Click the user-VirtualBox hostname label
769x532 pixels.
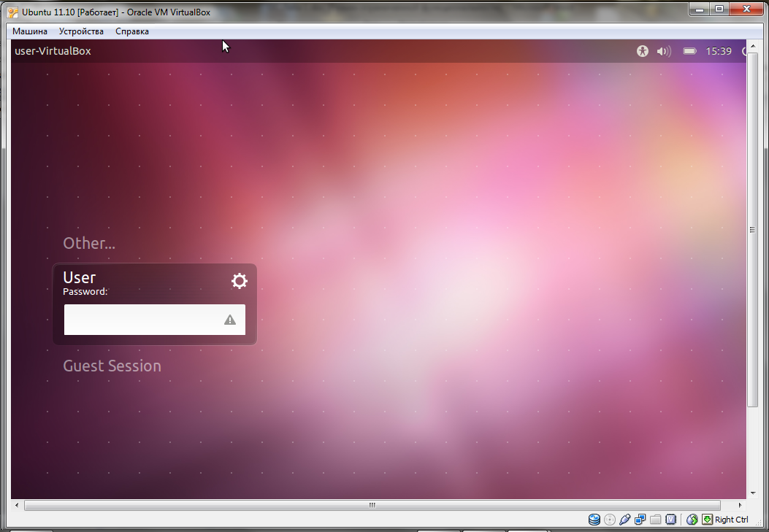click(53, 51)
